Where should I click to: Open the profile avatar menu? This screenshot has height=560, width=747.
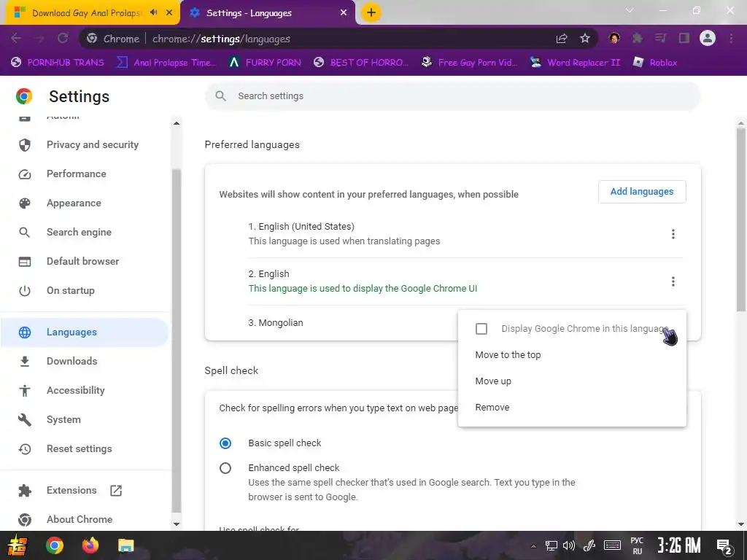708,38
